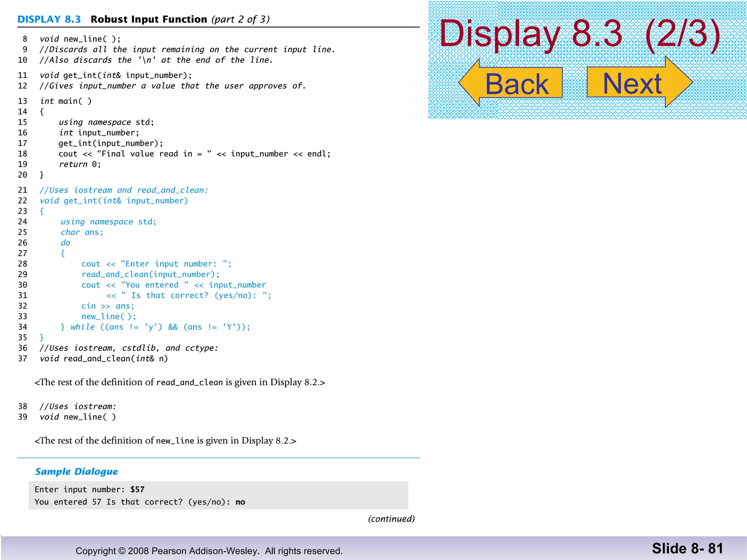The width and height of the screenshot is (747, 560).
Task: Click the Back arrow button
Action: point(511,83)
